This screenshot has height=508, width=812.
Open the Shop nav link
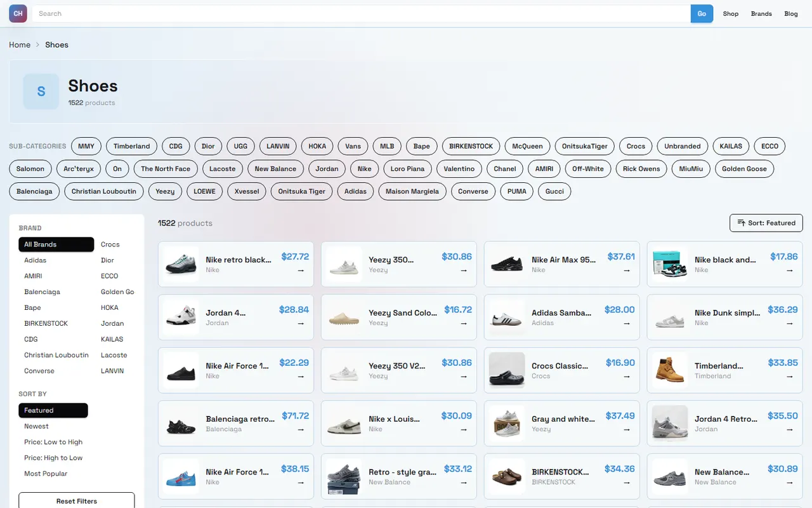(731, 13)
